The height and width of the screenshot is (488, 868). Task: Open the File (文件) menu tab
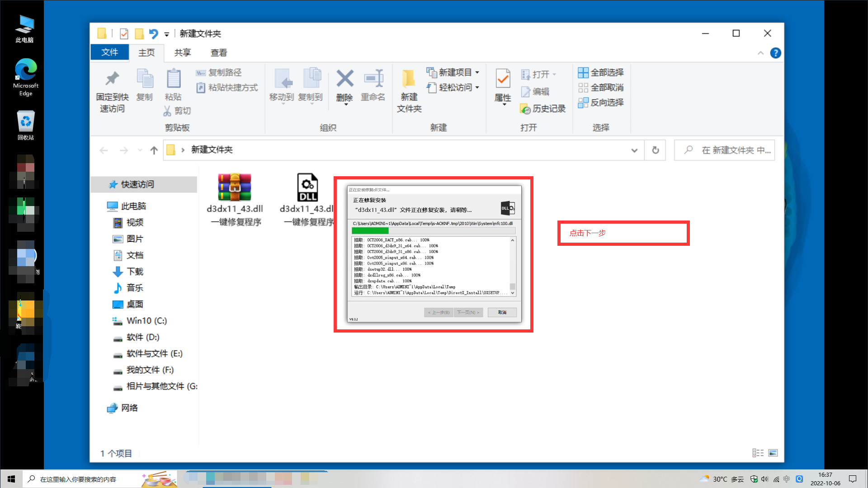coord(109,52)
